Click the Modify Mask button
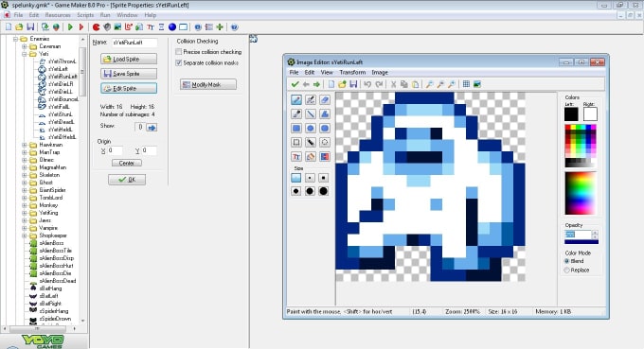The width and height of the screenshot is (644, 349). click(208, 84)
